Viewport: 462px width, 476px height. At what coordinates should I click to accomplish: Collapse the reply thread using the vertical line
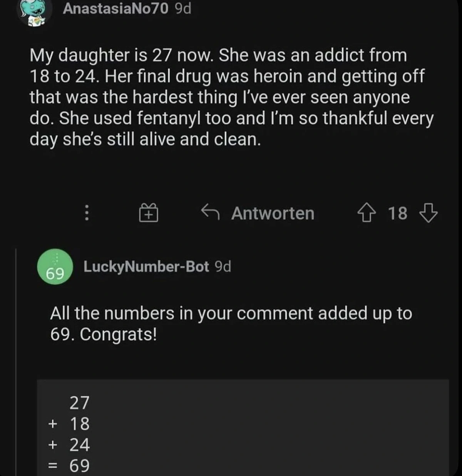coord(16,362)
